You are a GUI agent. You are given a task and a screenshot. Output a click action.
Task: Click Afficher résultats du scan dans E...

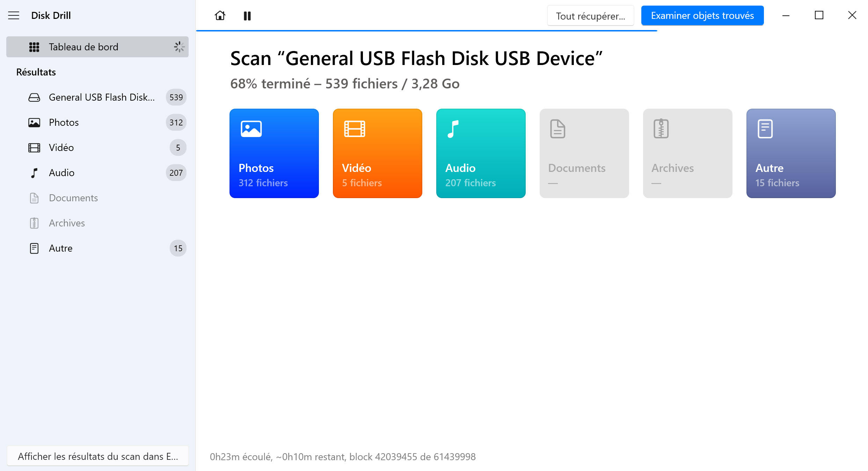click(99, 456)
